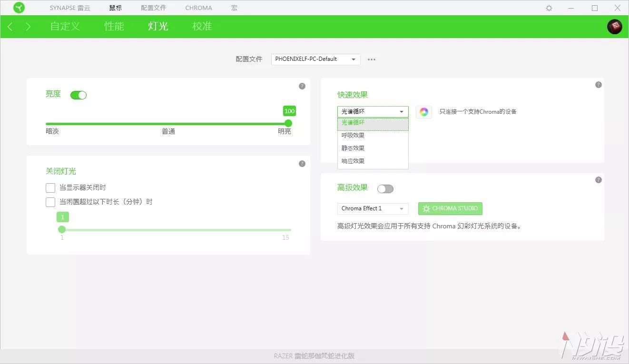629x364 pixels.
Task: Open the user account avatar menu
Action: (614, 27)
